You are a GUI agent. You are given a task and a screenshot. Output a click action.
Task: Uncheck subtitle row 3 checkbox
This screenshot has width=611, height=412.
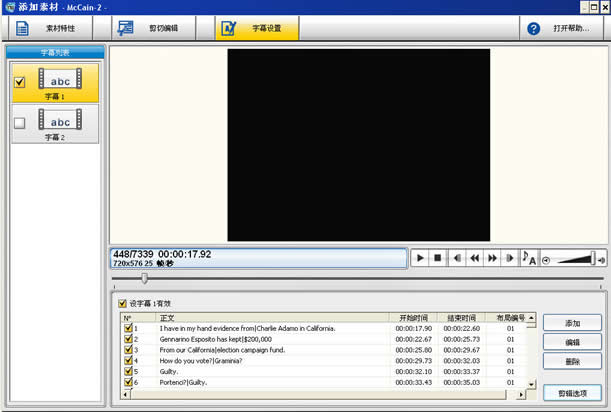coord(128,350)
